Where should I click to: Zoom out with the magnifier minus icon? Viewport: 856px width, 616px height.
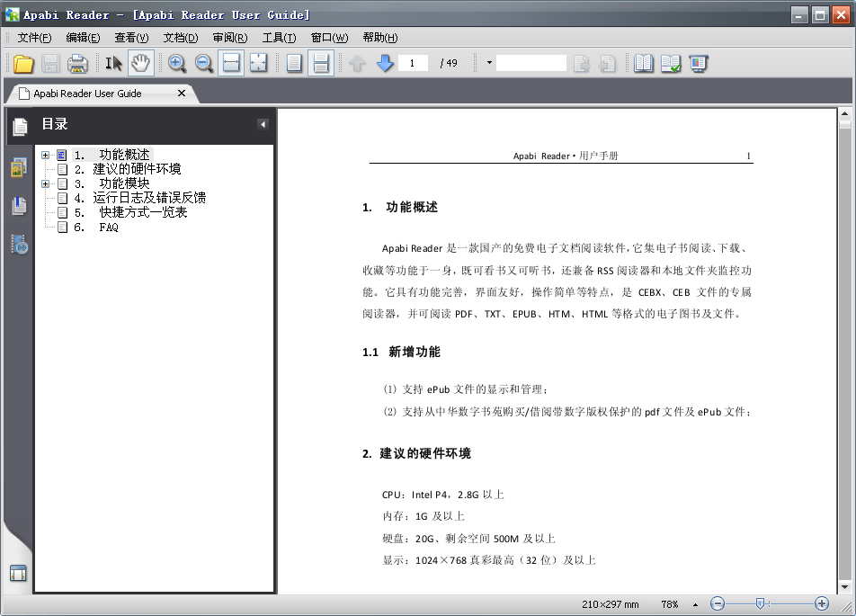pyautogui.click(x=204, y=63)
